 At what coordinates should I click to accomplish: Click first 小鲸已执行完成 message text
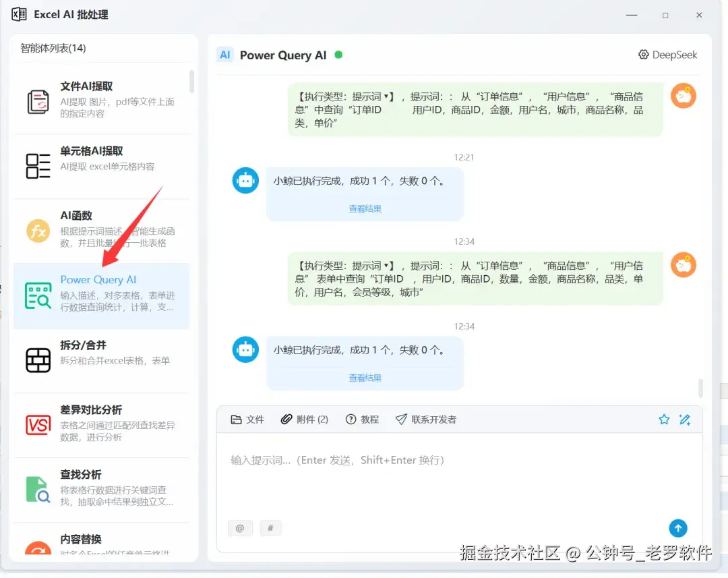click(359, 181)
